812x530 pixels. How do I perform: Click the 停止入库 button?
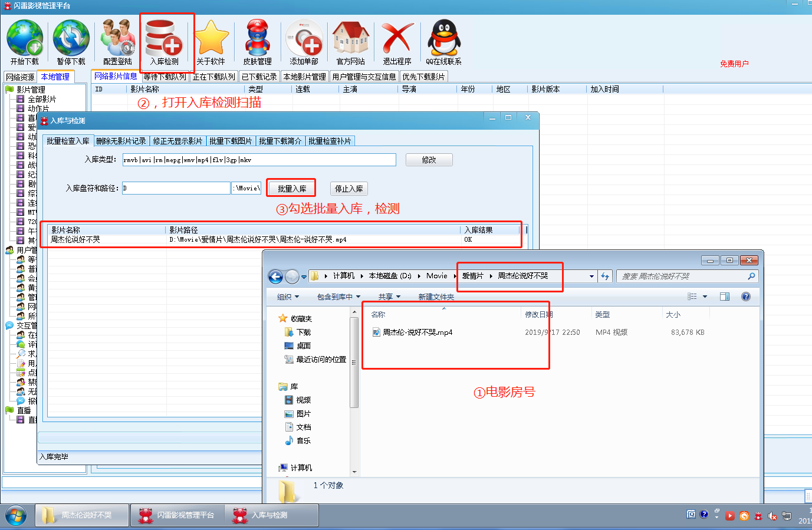(x=349, y=189)
